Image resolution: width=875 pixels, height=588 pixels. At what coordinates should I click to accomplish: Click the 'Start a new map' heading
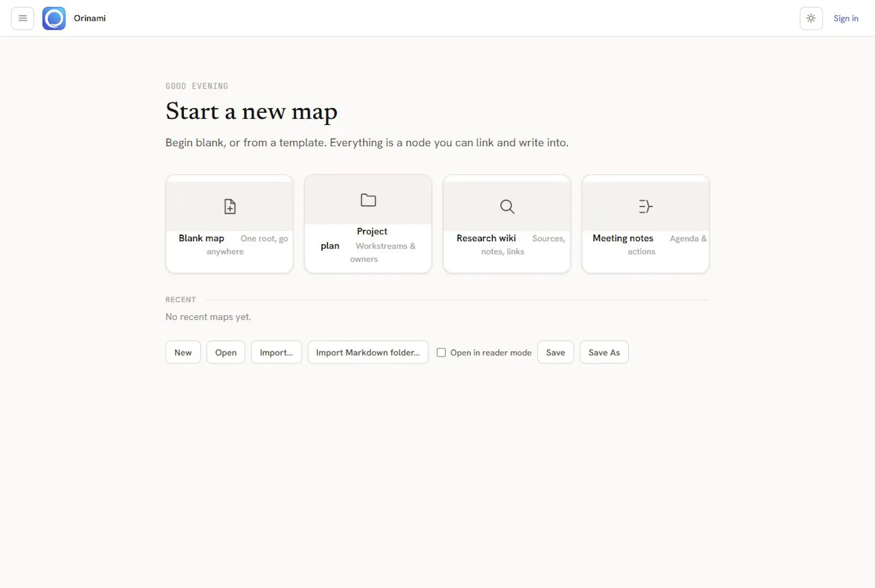252,111
